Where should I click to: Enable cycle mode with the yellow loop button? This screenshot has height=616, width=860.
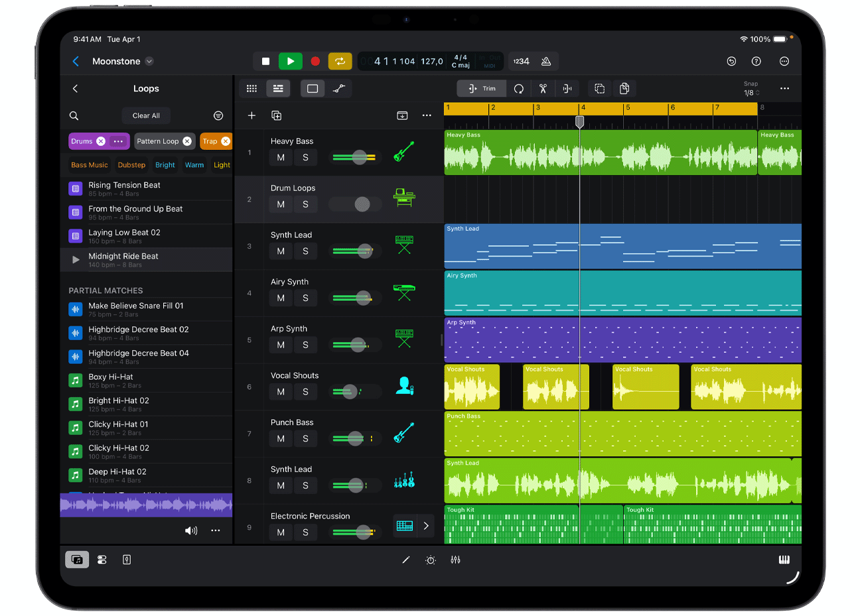coord(340,61)
